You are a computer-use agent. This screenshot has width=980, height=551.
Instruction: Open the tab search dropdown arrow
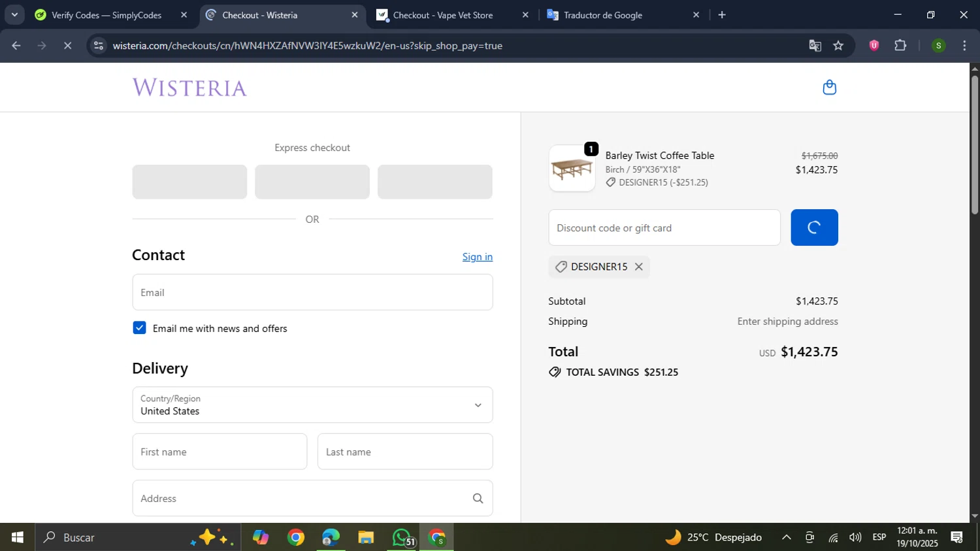coord(14,15)
